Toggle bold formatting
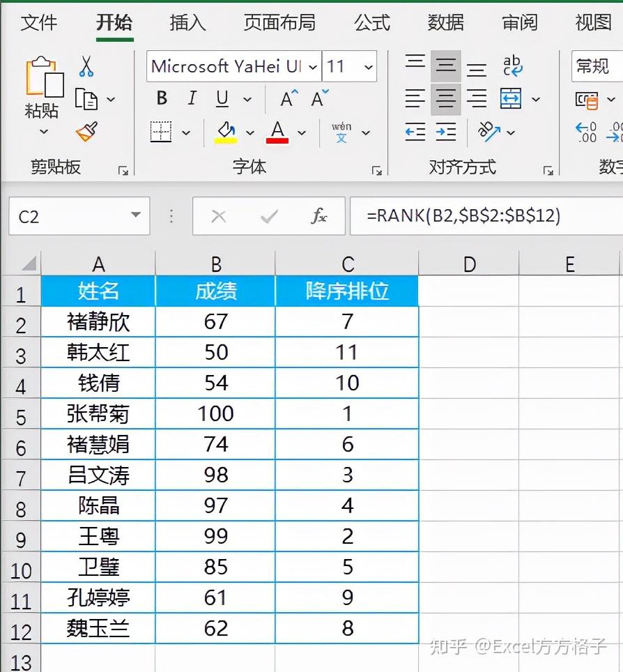The image size is (623, 672). (161, 98)
